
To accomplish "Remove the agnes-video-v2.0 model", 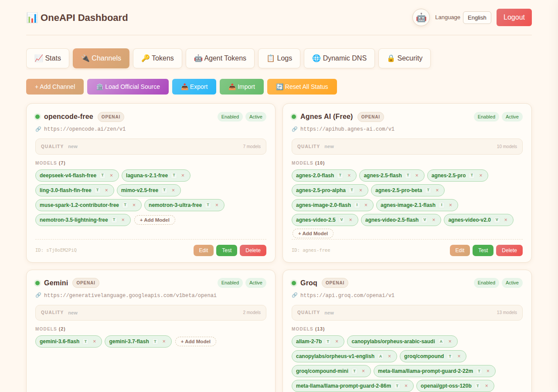I will tap(506, 220).
